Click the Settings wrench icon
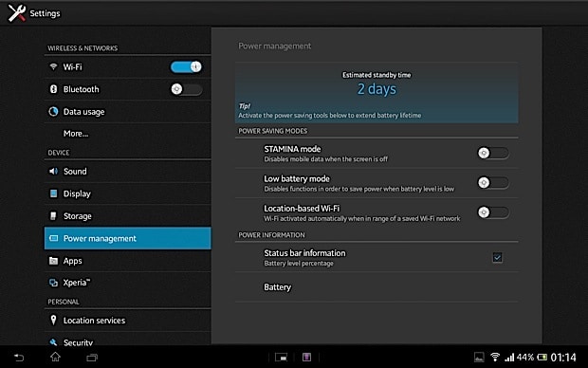588x368 pixels. point(17,13)
